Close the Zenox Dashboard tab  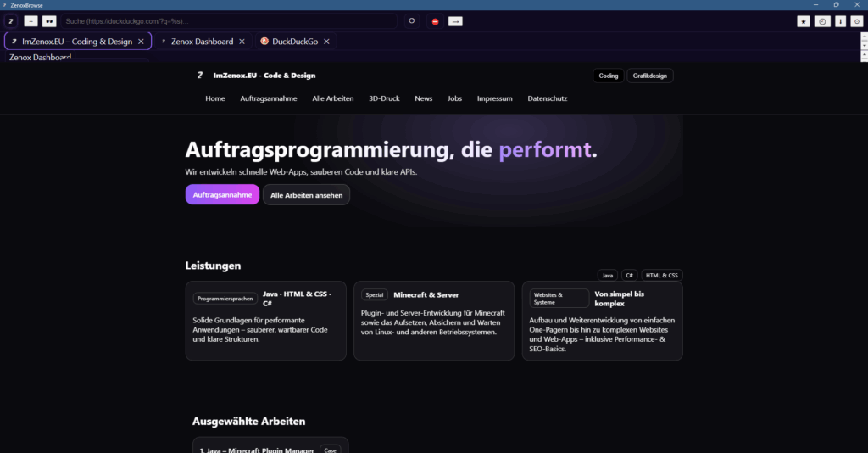242,41
